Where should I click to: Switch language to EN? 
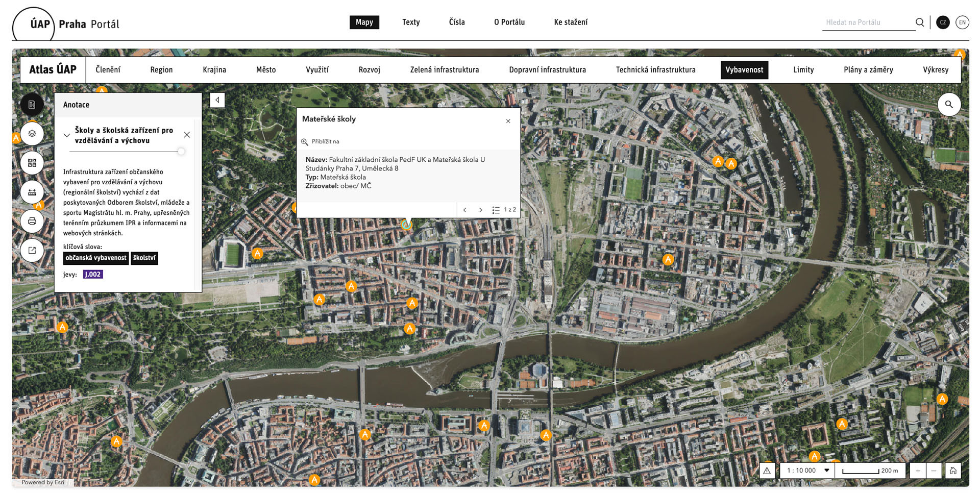coord(962,22)
